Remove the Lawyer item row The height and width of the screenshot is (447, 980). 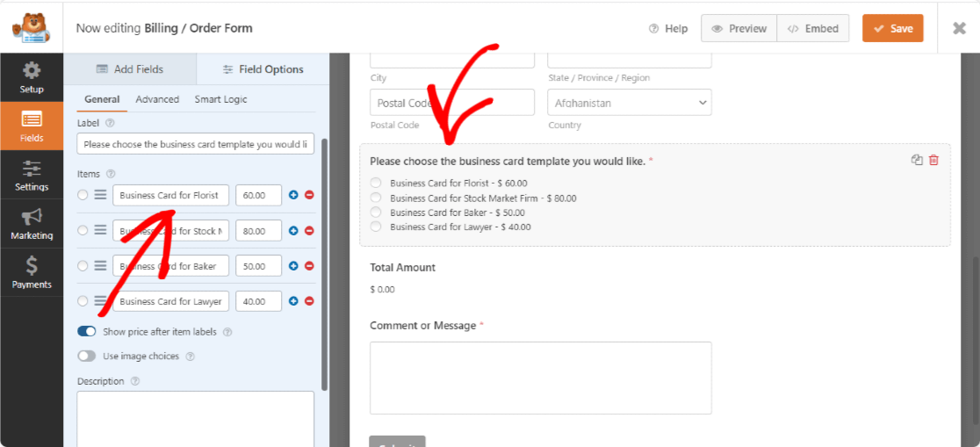tap(309, 301)
